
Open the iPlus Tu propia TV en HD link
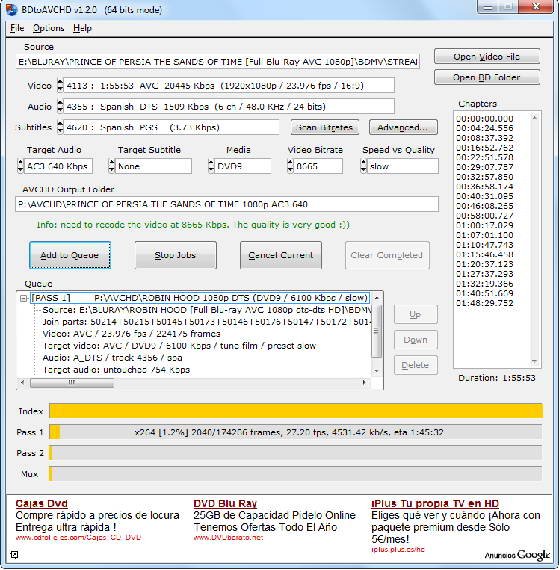pos(435,504)
